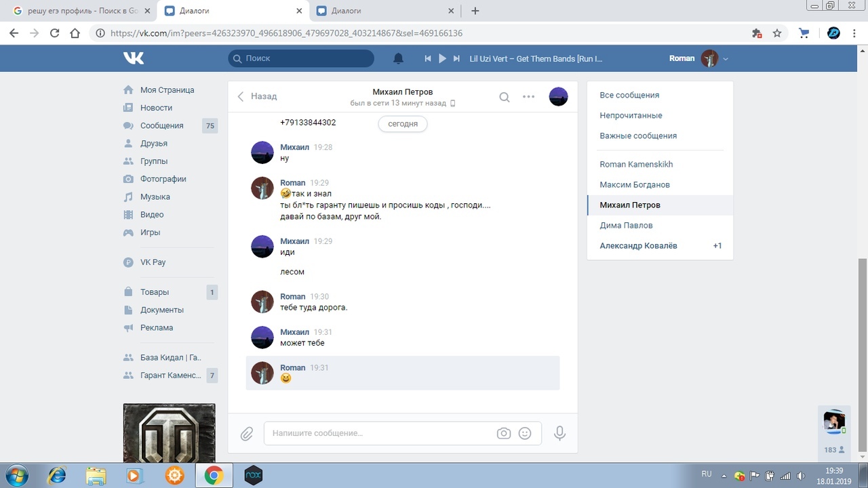Open conversation actions three-dots menu

(x=529, y=97)
